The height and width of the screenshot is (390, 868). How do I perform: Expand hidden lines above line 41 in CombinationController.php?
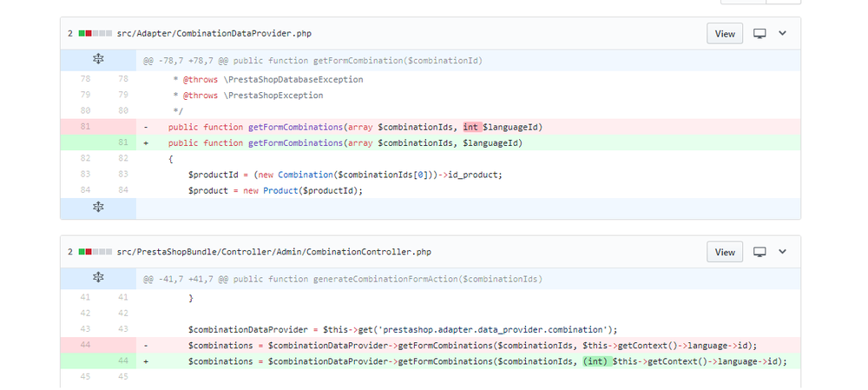point(98,278)
